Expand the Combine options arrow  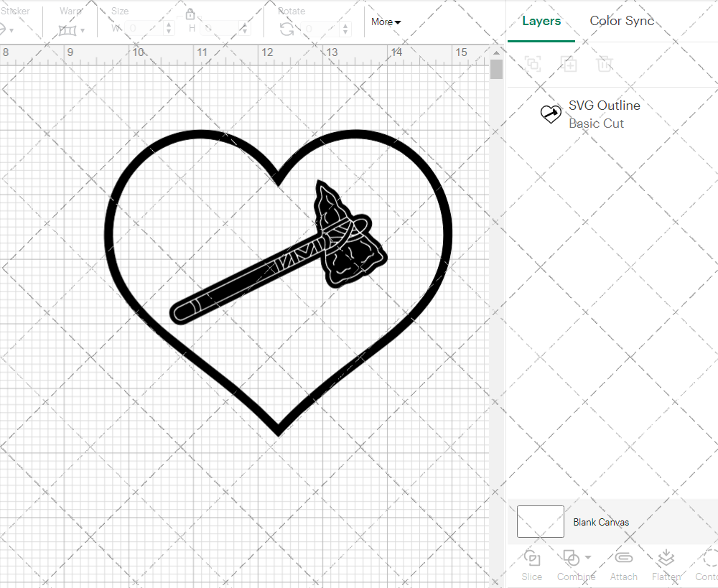pos(588,557)
